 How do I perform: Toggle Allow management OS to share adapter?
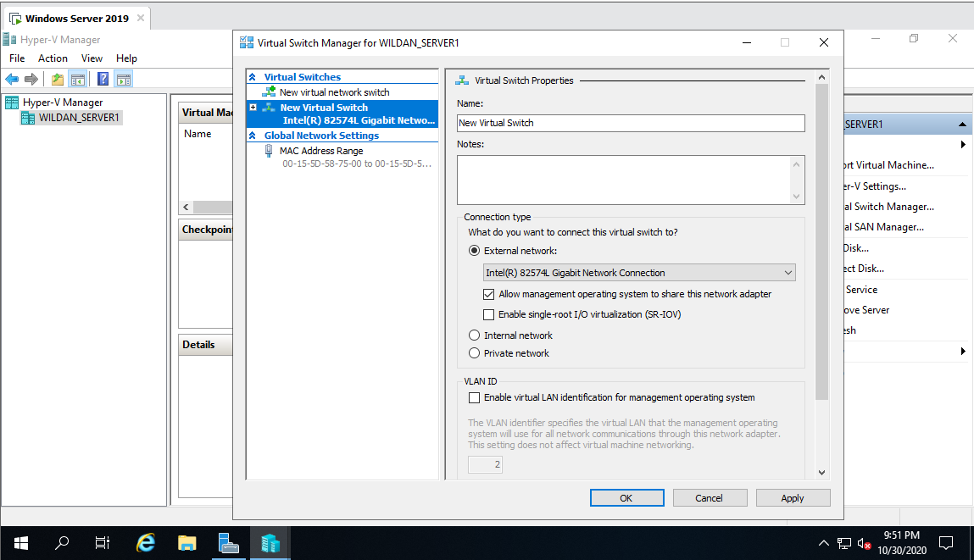point(489,294)
